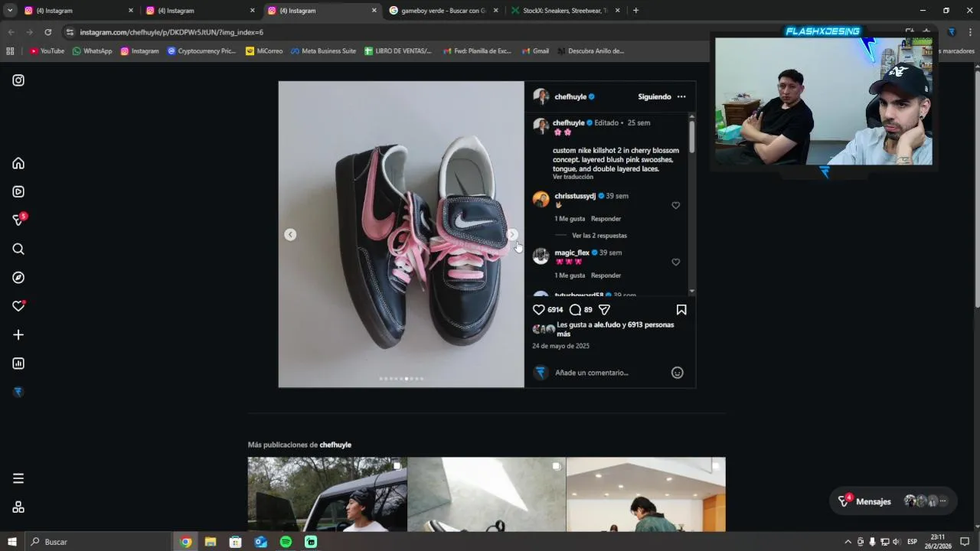This screenshot has height=551, width=980.
Task: Open post options three-dot menu
Action: (681, 97)
